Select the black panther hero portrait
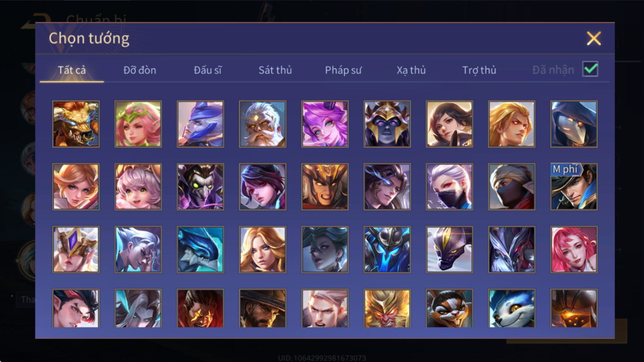 [449, 249]
